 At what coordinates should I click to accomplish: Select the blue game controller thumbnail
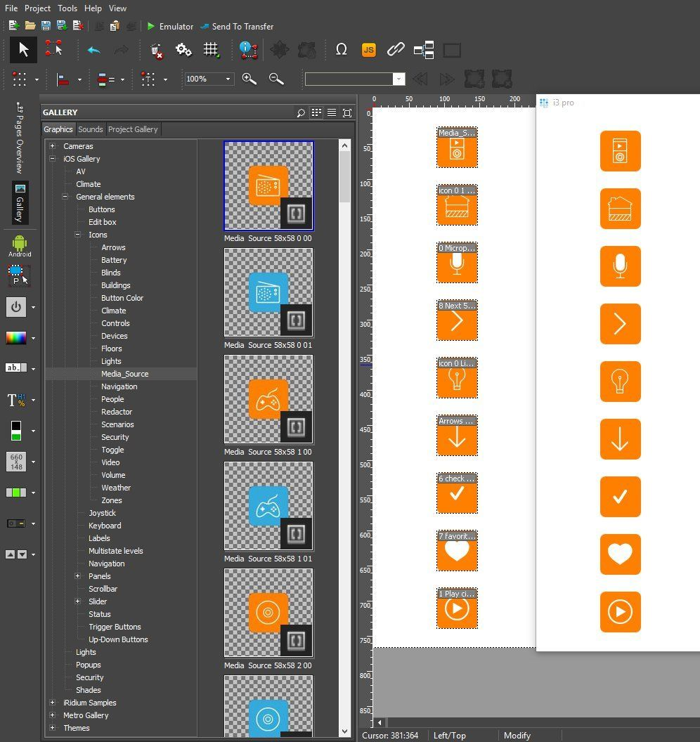click(x=268, y=506)
